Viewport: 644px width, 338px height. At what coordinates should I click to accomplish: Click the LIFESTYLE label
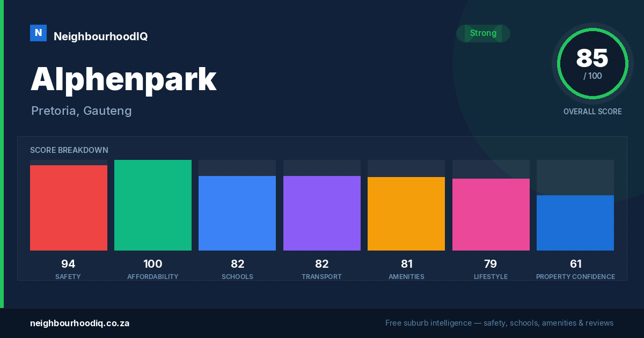coord(491,277)
